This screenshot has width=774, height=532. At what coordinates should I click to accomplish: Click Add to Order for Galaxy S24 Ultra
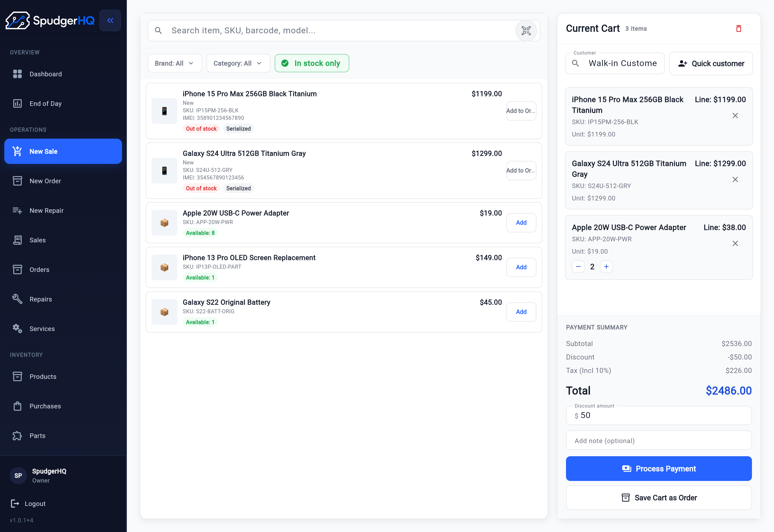coord(521,171)
